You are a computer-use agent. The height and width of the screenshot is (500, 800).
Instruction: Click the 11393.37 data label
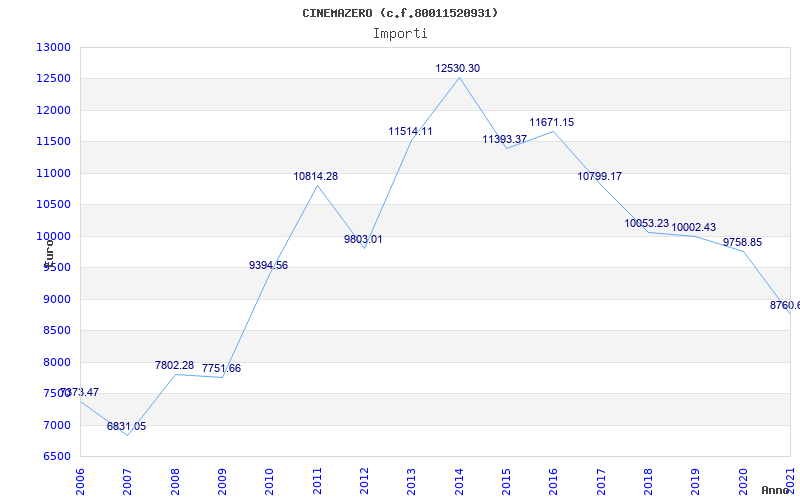pyautogui.click(x=505, y=139)
